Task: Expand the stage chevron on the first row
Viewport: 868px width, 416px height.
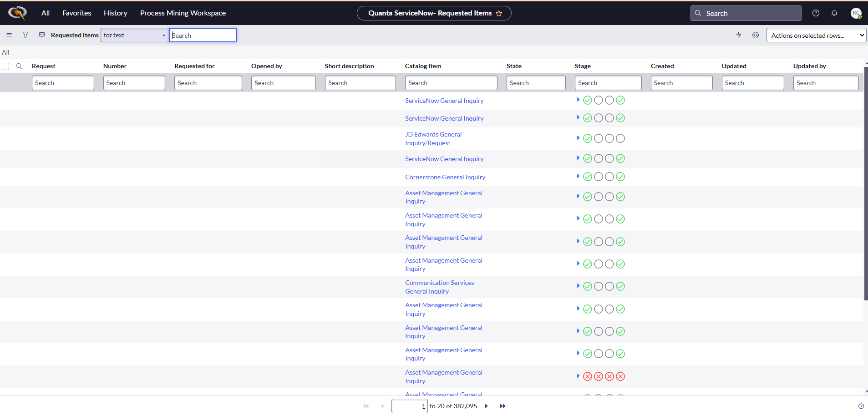Action: [578, 100]
